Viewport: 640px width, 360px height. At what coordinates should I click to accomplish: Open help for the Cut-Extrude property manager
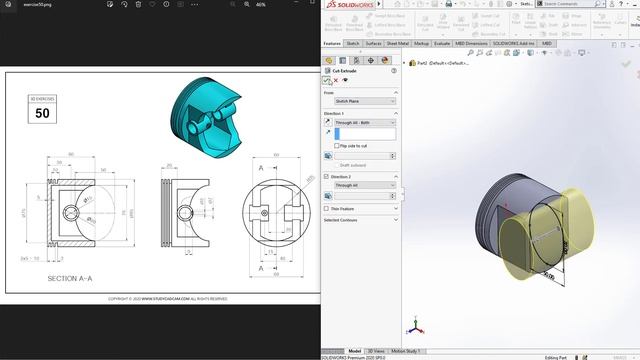coord(394,71)
